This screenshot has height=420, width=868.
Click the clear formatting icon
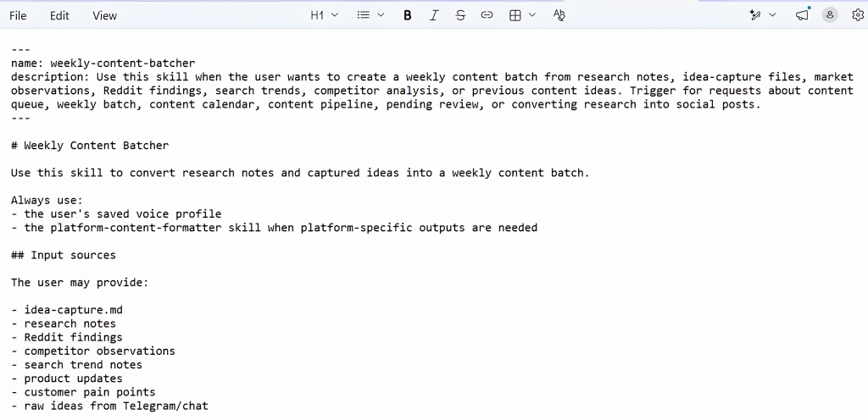[x=559, y=15]
